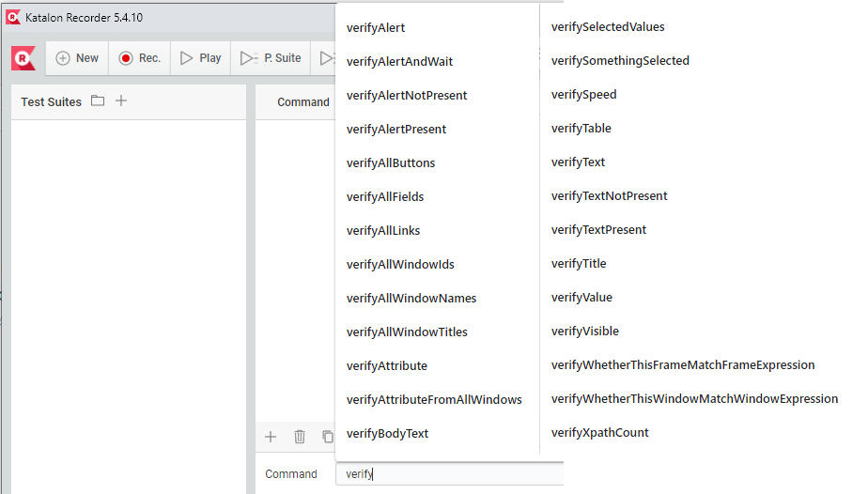
Task: Choose verifyValue from list
Action: (581, 297)
